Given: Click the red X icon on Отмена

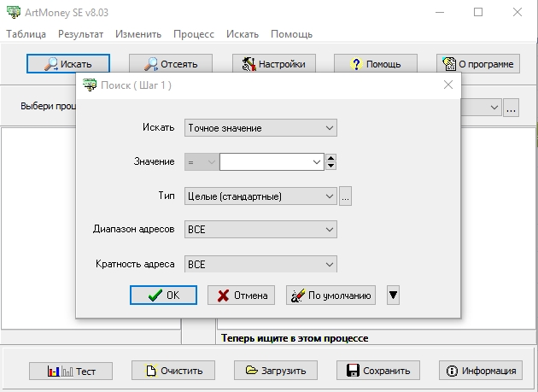Looking at the screenshot, I should [x=224, y=295].
